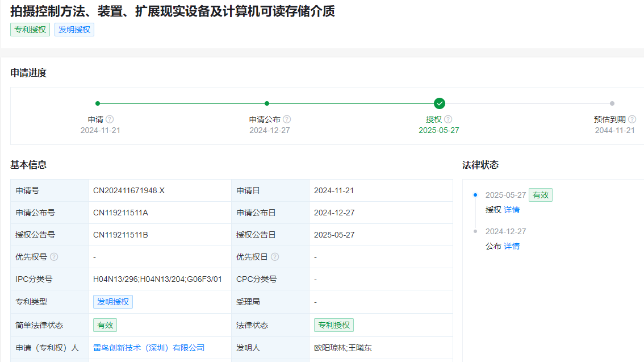
Task: Select 2024-12-27 date in 法律状态 timeline
Action: pyautogui.click(x=505, y=231)
